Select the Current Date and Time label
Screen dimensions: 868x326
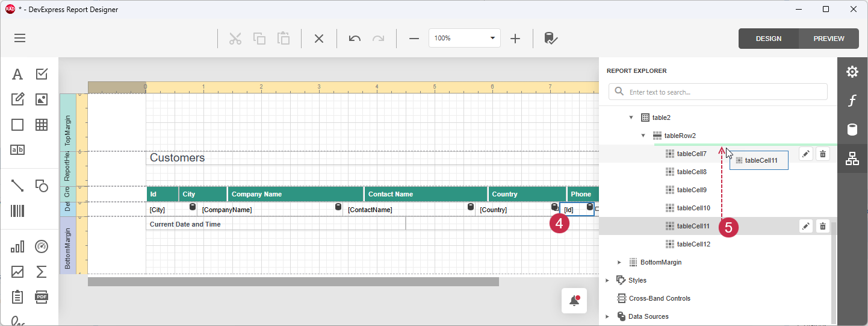point(276,224)
